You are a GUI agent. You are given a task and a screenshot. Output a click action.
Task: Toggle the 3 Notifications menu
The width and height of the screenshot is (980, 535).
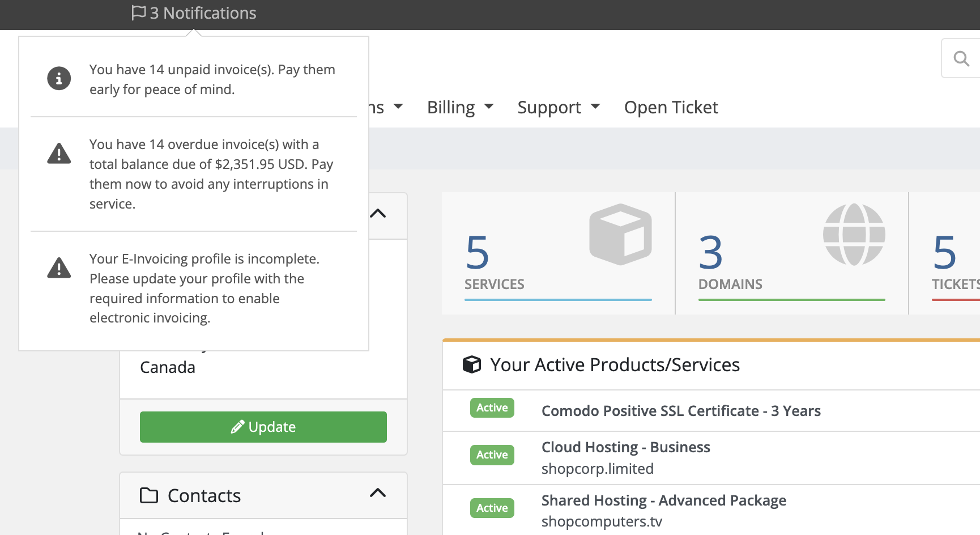[x=194, y=13]
